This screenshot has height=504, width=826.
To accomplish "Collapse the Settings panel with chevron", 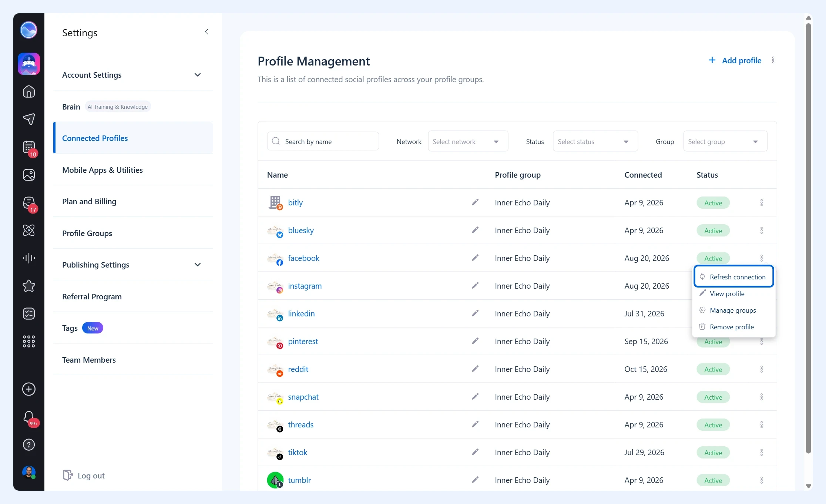I will point(206,32).
